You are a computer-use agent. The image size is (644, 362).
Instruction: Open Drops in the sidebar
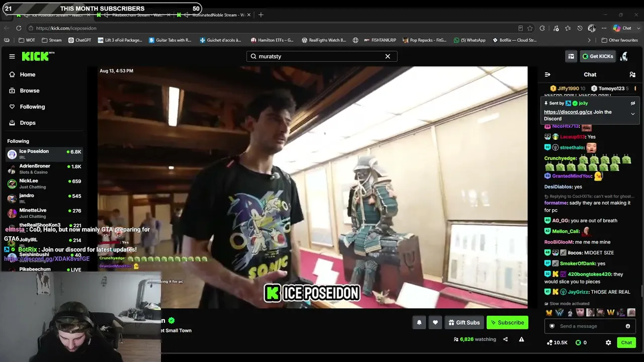(x=28, y=123)
